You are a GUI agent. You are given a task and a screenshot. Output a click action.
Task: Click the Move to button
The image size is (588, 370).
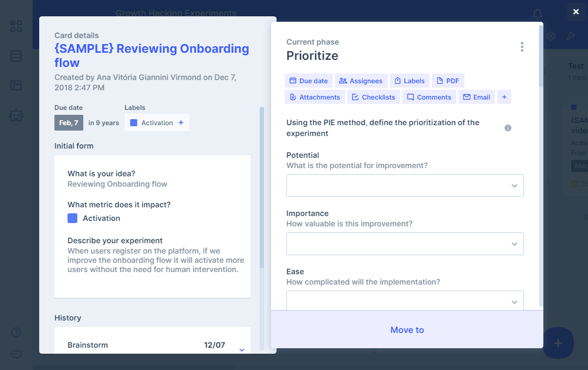pyautogui.click(x=407, y=330)
